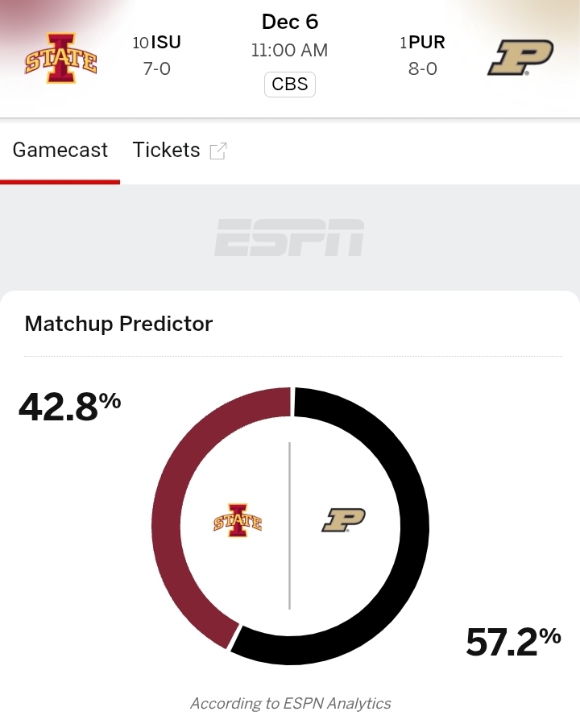This screenshot has height=728, width=580.
Task: Click the According to ESPN Analytics caption
Action: [290, 704]
